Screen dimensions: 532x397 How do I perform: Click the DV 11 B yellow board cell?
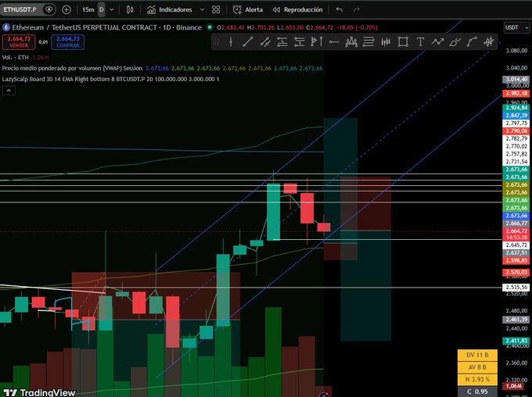click(477, 355)
